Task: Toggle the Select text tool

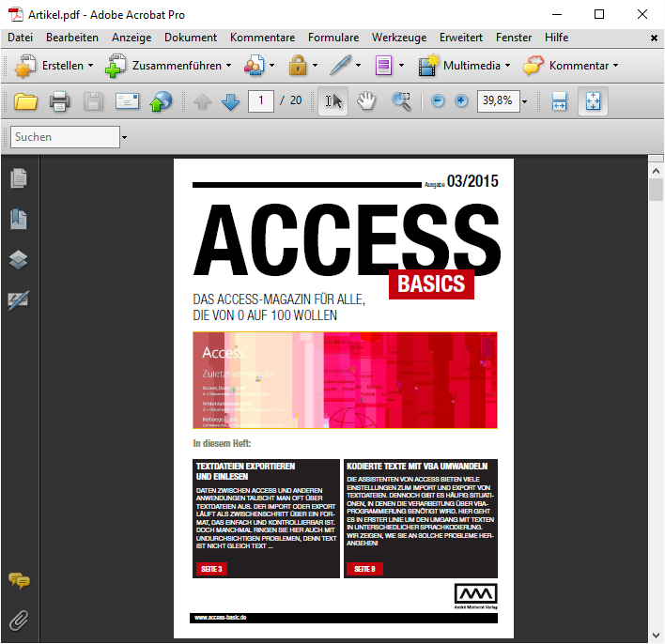Action: point(332,101)
